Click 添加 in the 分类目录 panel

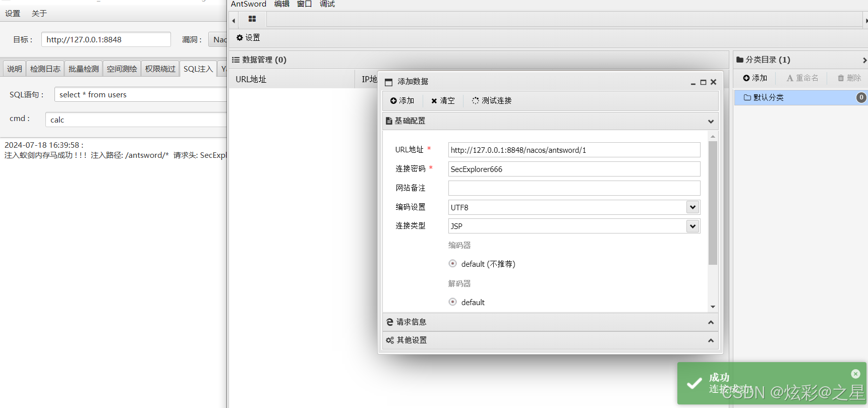pyautogui.click(x=755, y=78)
